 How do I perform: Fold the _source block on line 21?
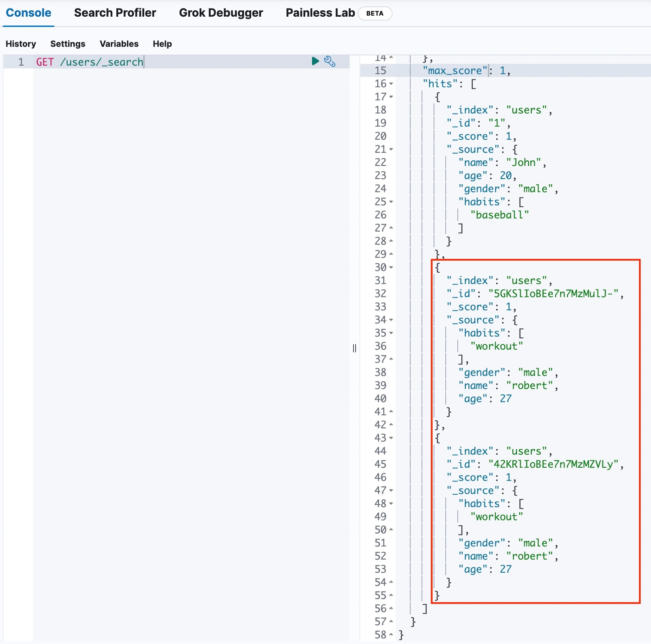pos(391,150)
